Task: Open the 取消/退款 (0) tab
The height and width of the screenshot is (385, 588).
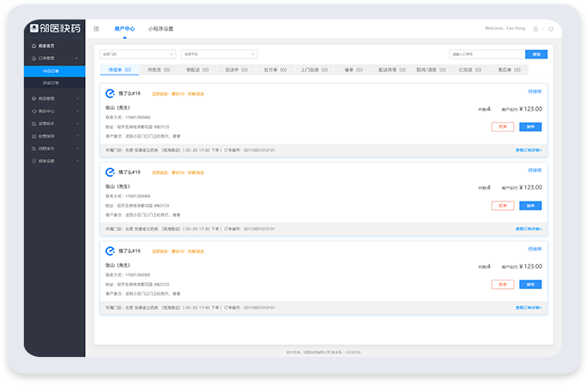Action: point(432,70)
